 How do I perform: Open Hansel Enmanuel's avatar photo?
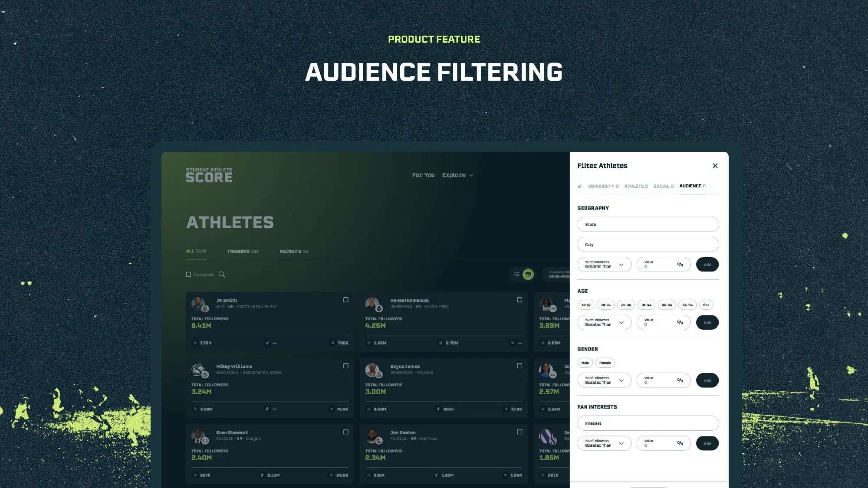coord(373,304)
